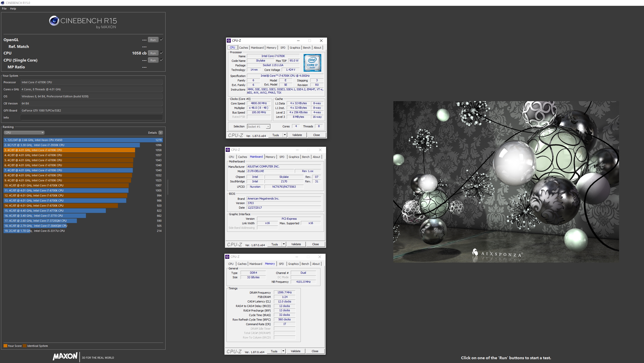The image size is (644, 363).
Task: Open the ranking CPU dropdown
Action: (x=24, y=133)
